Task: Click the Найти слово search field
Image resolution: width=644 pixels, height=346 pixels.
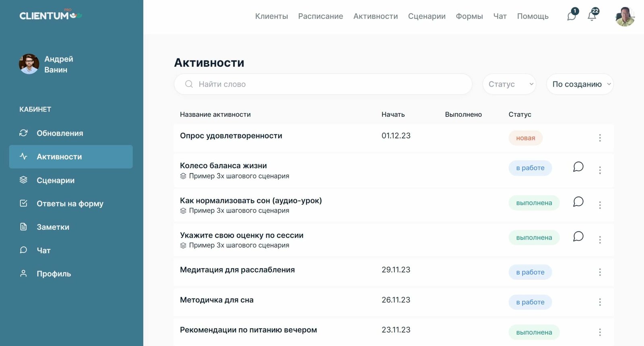Action: click(x=323, y=84)
